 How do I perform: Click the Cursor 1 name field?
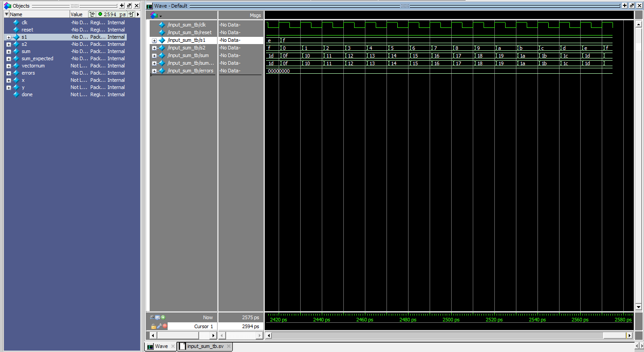(193, 326)
